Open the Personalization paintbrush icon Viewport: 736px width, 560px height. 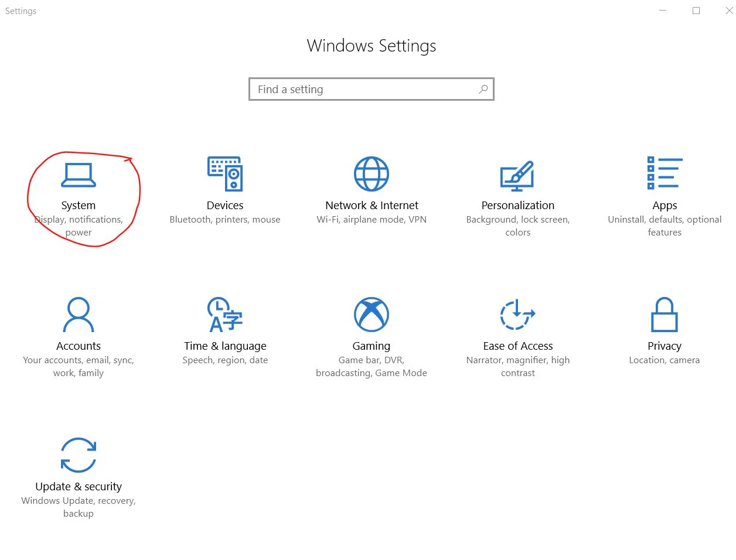517,176
